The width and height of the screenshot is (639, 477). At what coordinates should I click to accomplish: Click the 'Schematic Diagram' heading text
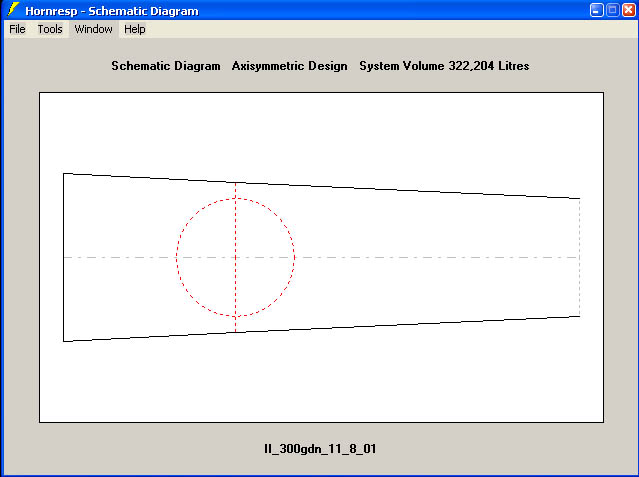pyautogui.click(x=166, y=66)
